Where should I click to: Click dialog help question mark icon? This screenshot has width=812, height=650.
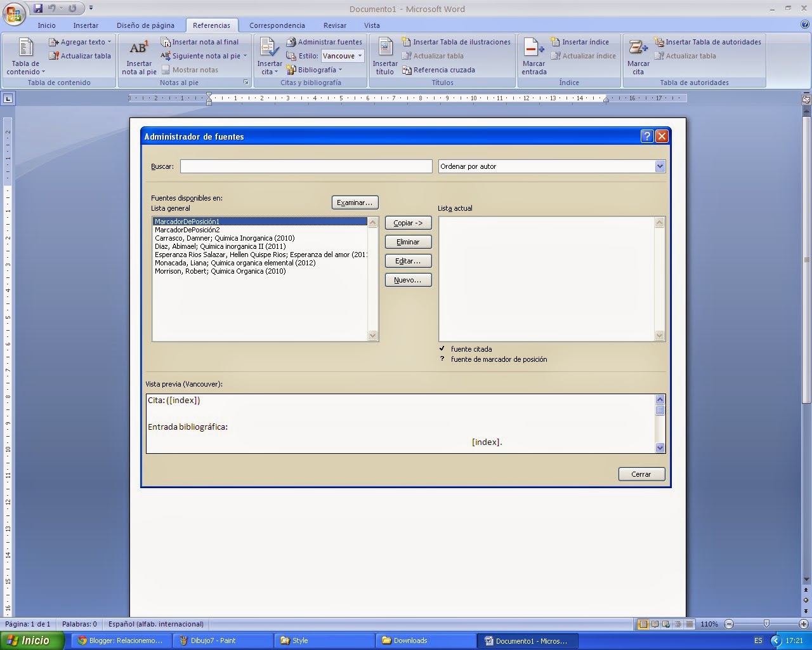pos(647,136)
